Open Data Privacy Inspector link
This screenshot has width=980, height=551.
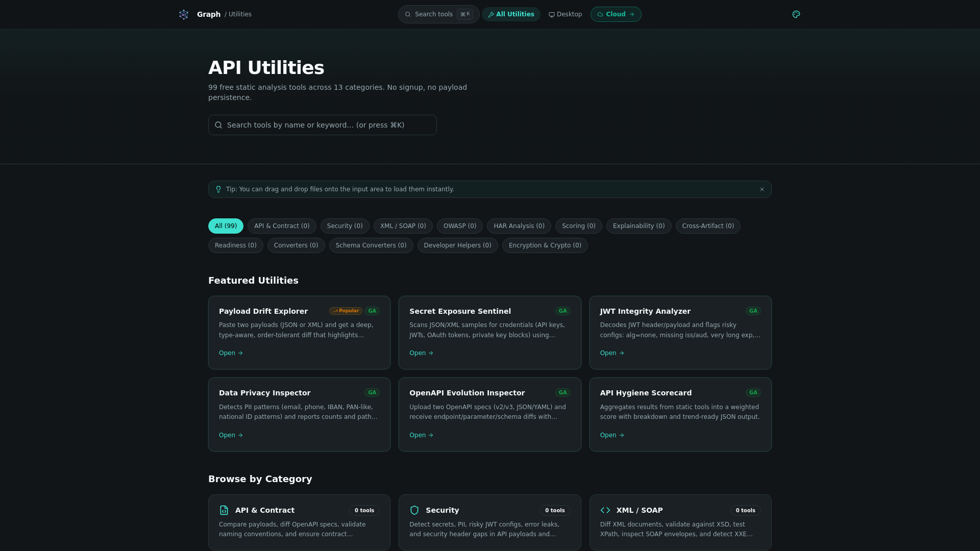pos(231,435)
